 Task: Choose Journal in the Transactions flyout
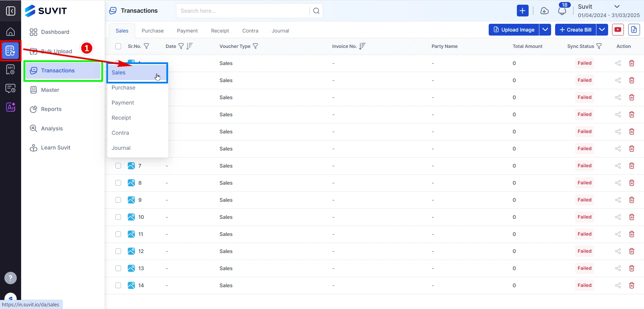[x=137, y=148]
